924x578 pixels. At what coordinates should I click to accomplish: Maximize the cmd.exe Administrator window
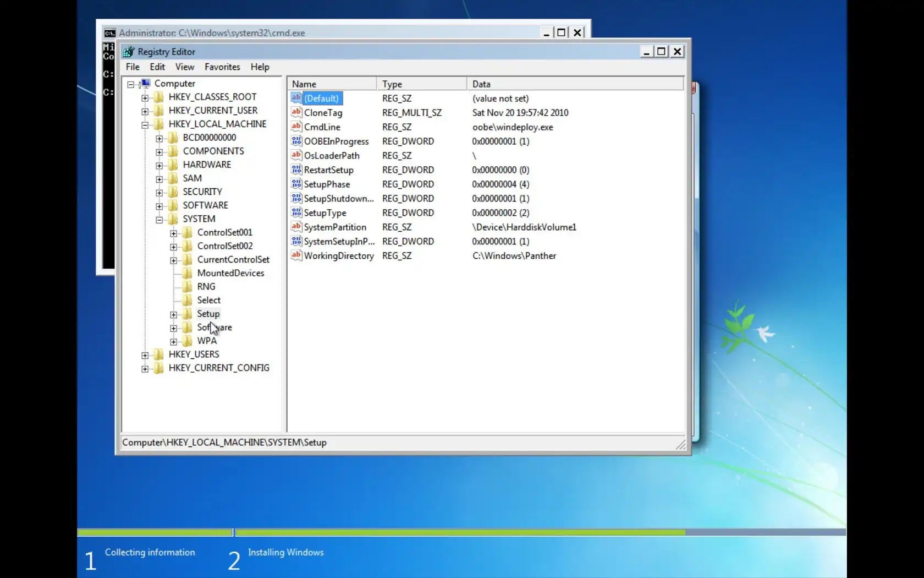tap(561, 32)
